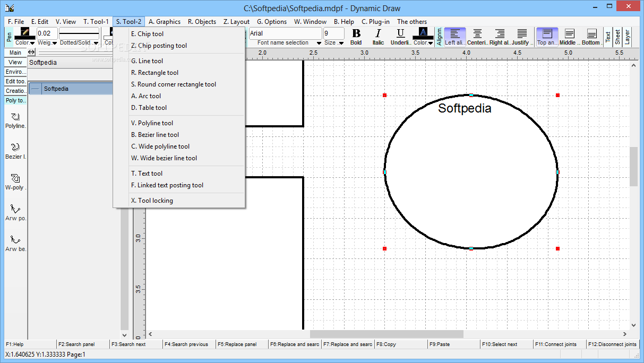Open the B. Help menu
Screen dimensions: 644x363
(x=344, y=22)
